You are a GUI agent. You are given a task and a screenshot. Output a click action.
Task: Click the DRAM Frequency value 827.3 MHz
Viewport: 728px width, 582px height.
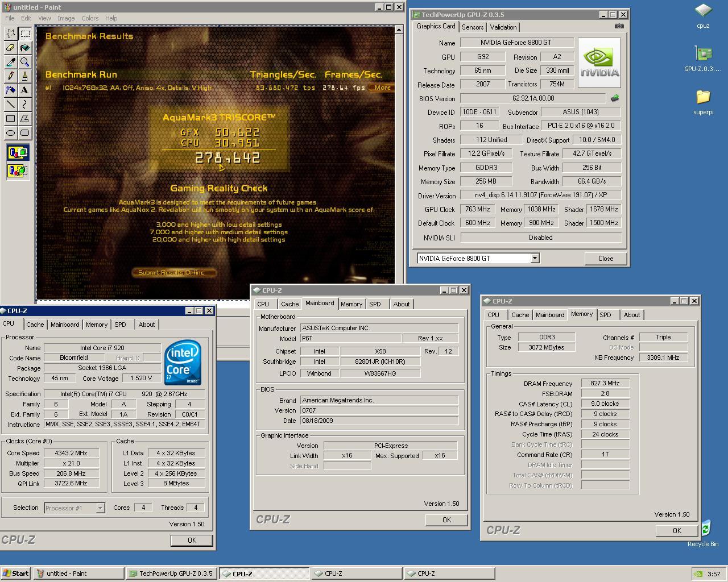click(605, 384)
